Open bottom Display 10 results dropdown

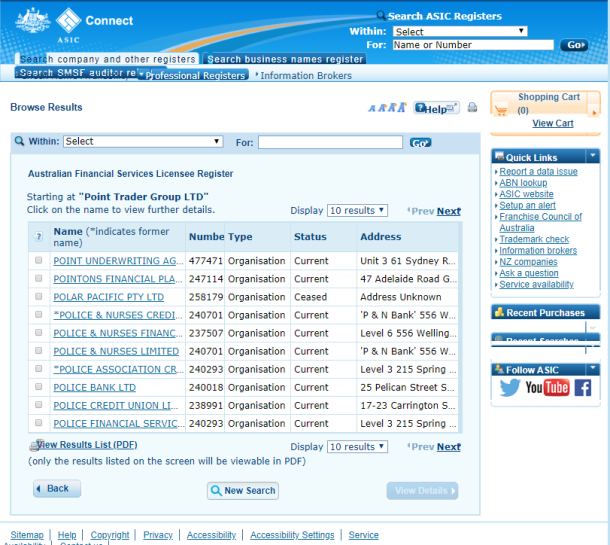(357, 447)
